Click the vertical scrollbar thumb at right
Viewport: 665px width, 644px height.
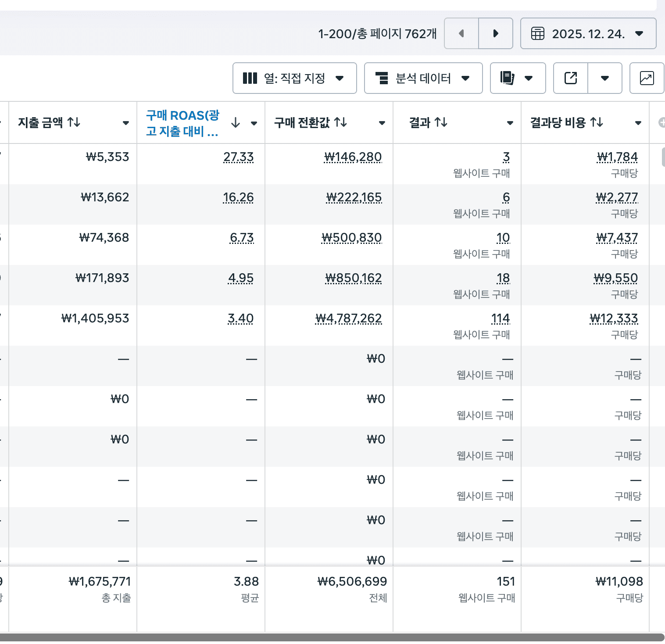(663, 157)
